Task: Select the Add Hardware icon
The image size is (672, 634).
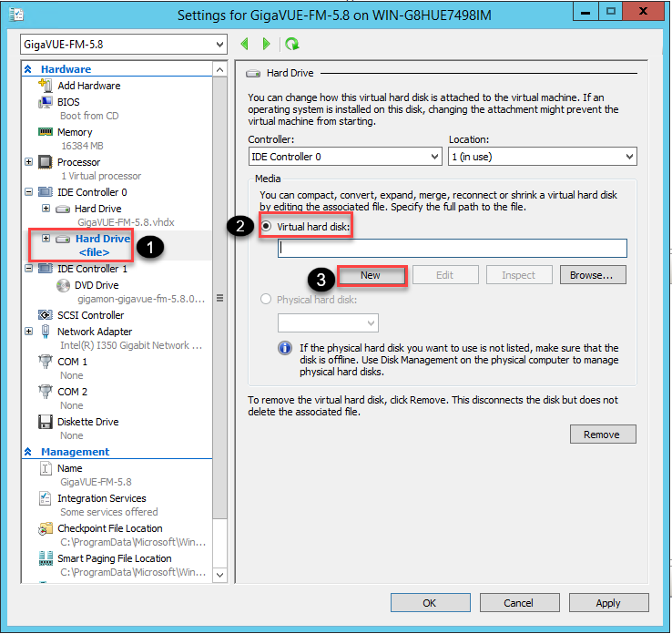Action: coord(45,86)
